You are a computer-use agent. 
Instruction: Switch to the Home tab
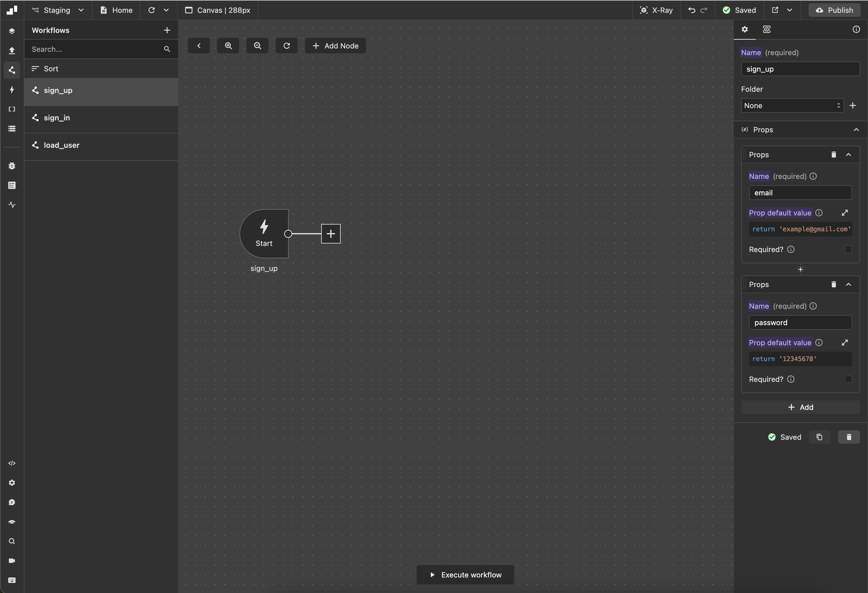coord(116,10)
